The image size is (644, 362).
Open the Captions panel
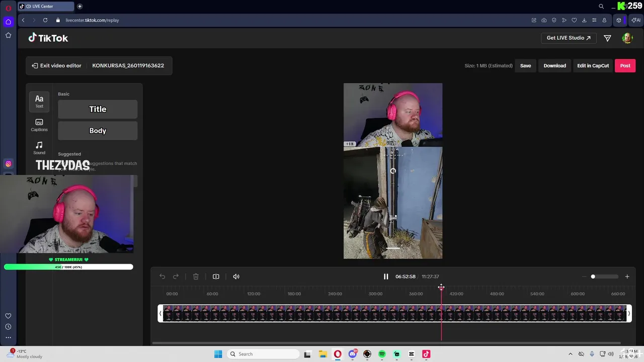(x=39, y=125)
